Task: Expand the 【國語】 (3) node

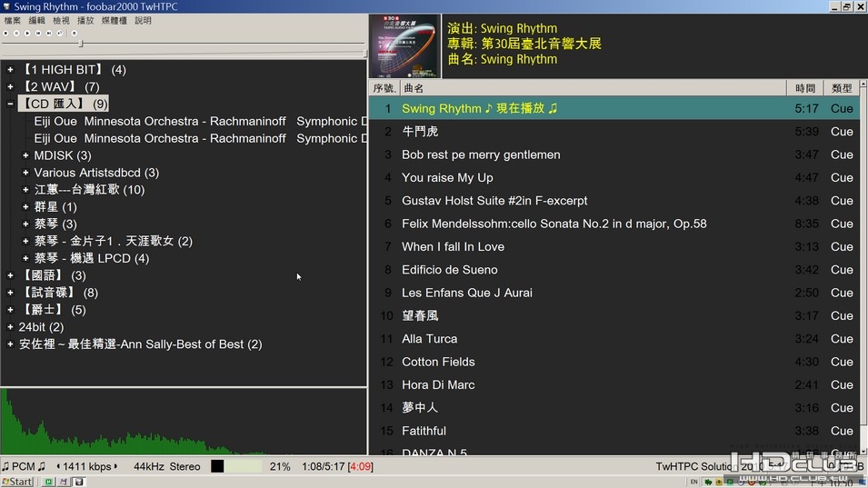Action: 10,275
